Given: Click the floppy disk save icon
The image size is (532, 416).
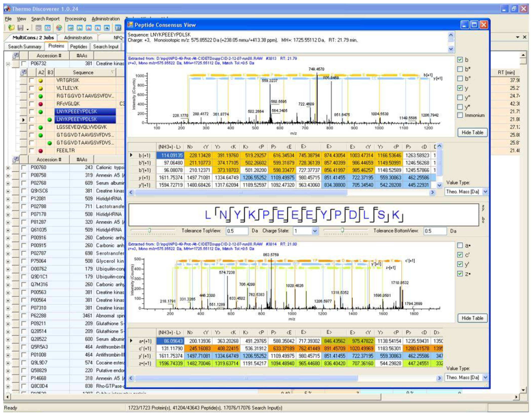Looking at the screenshot, I should tap(21, 28).
